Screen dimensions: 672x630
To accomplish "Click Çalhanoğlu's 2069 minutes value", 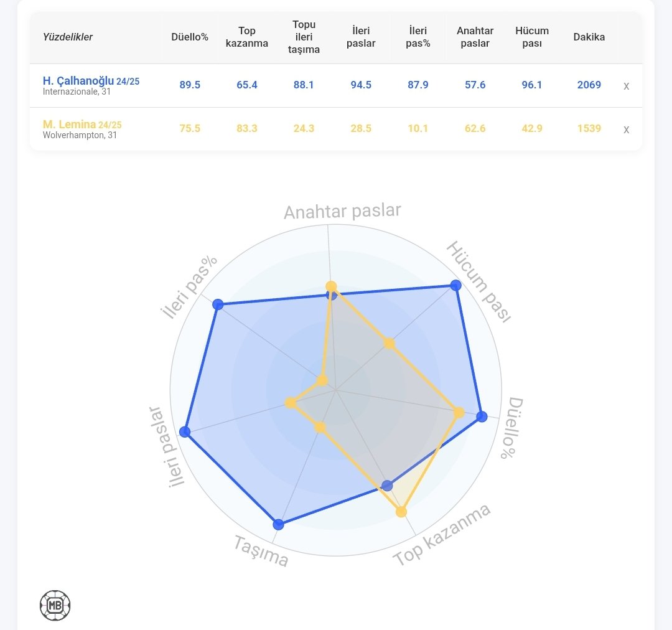I will 589,85.
